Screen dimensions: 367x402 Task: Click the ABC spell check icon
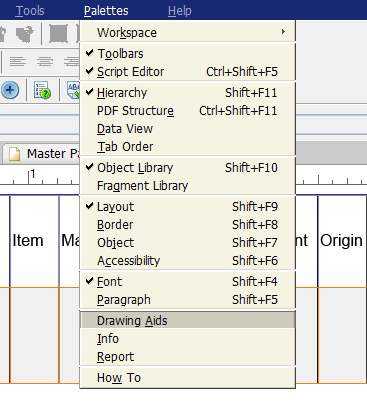pyautogui.click(x=73, y=90)
